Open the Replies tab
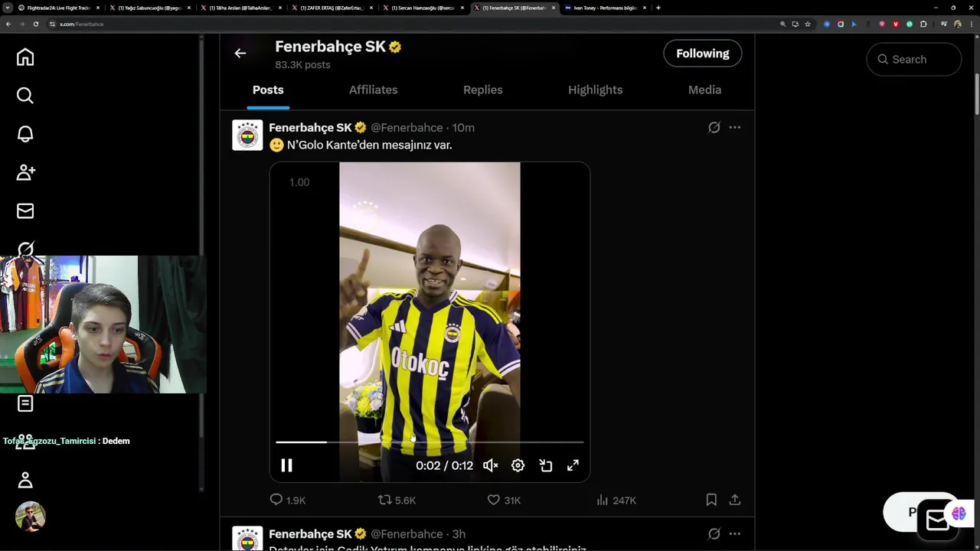The image size is (980, 551). pos(482,90)
